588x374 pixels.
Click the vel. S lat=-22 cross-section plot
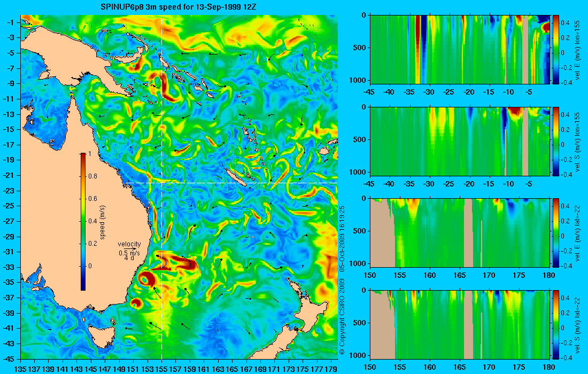tap(460, 324)
